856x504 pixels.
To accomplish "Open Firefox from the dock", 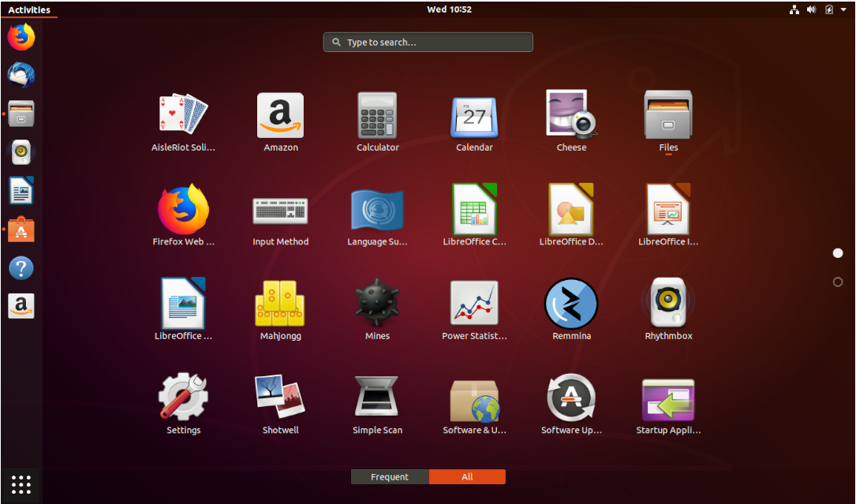I will (x=21, y=37).
